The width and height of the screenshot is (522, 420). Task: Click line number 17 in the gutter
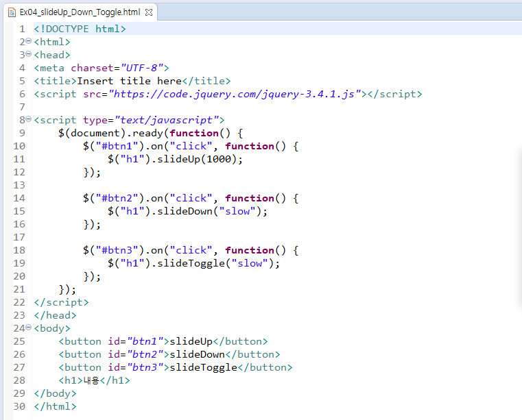tap(19, 237)
